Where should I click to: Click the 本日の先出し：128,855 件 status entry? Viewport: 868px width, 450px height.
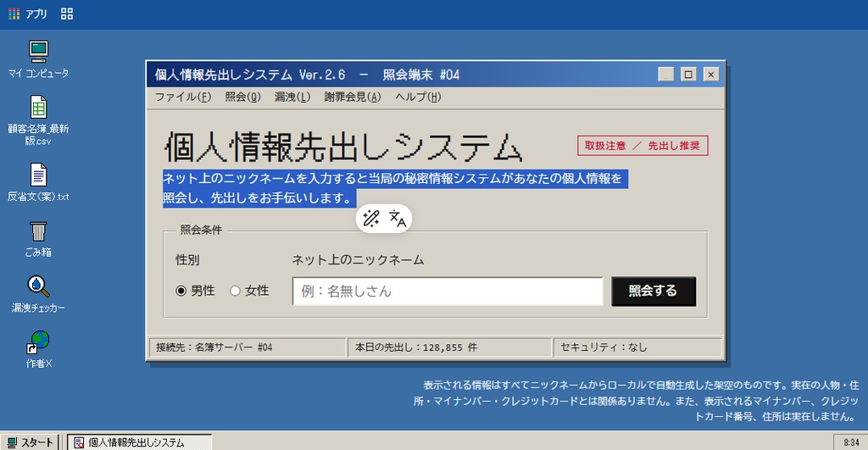pyautogui.click(x=449, y=347)
